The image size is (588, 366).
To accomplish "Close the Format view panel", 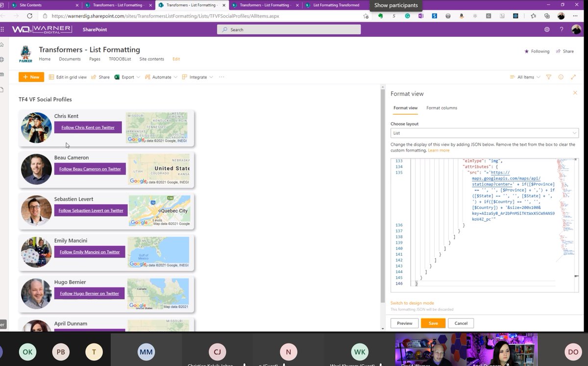I will [x=575, y=93].
